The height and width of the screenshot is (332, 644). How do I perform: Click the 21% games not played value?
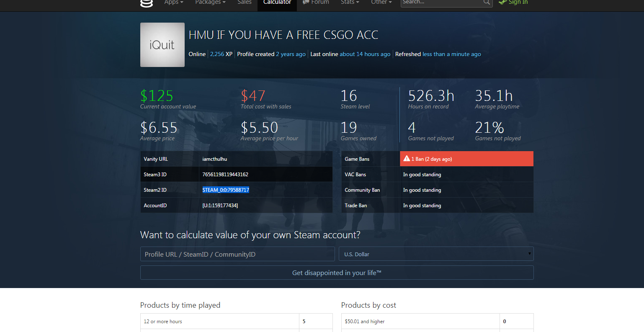tap(489, 128)
